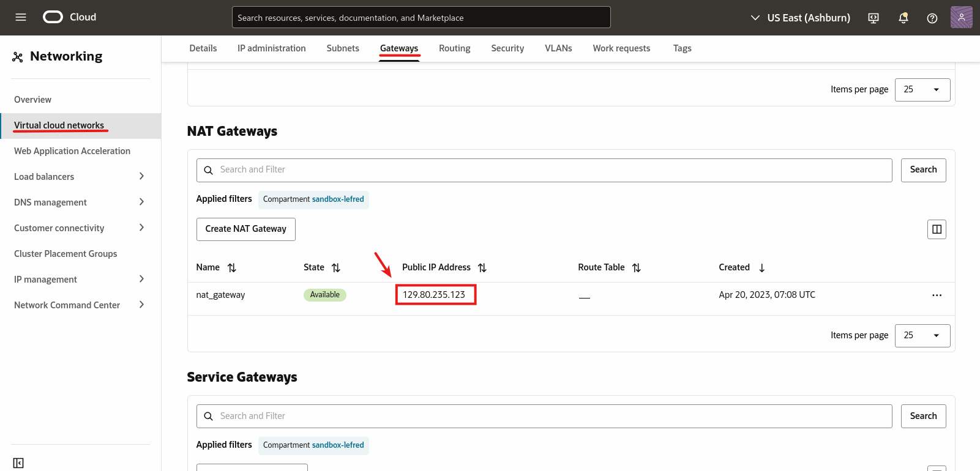This screenshot has height=471, width=980.
Task: Open the Cloud Shell developer tools icon
Action: [x=873, y=18]
